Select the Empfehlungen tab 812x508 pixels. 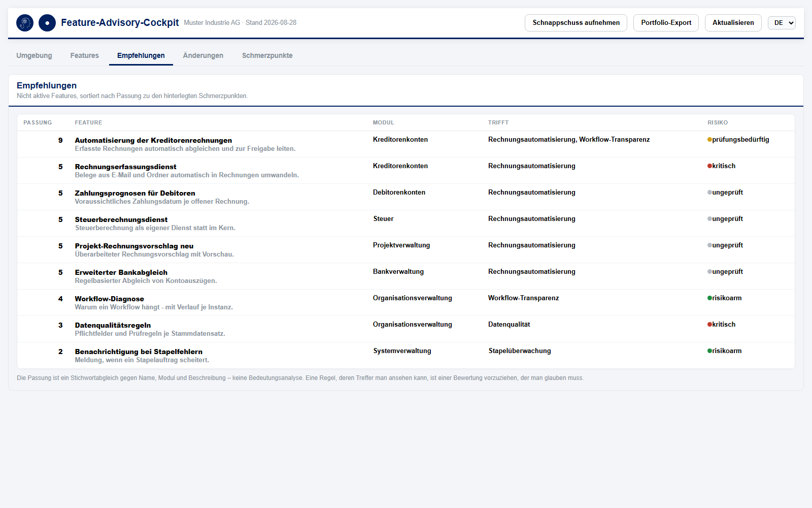point(141,55)
